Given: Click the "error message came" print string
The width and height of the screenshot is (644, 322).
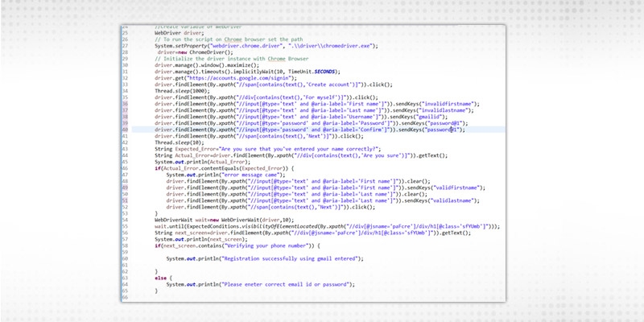Looking at the screenshot, I should pos(253,176).
